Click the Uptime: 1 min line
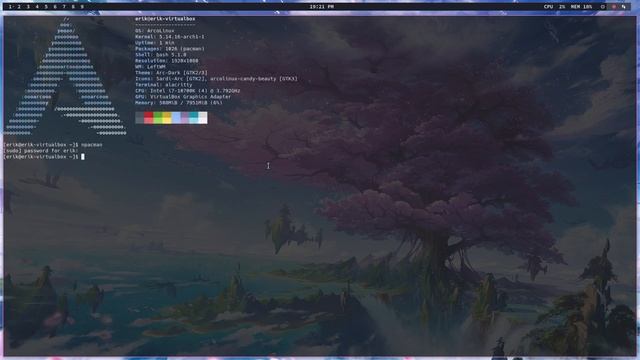 tap(155, 42)
